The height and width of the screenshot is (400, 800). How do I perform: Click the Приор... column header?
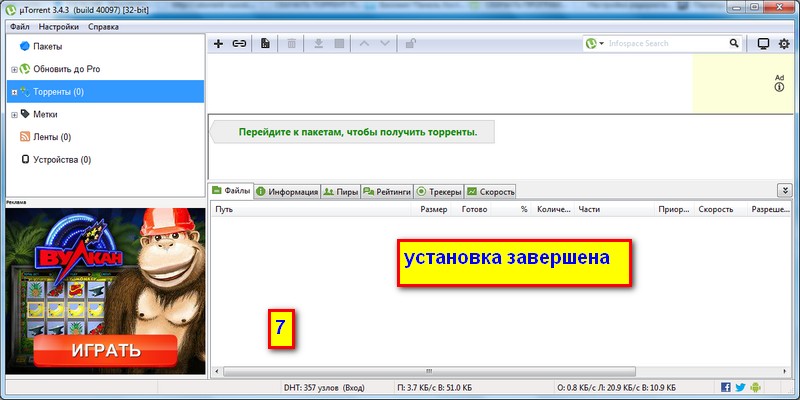pos(674,209)
